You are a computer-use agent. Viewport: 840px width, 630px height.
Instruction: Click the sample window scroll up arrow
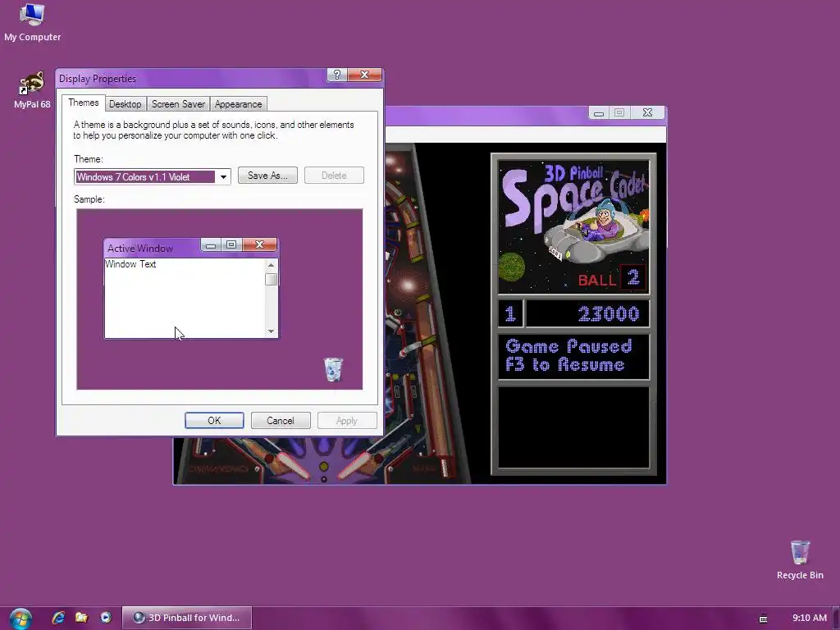pos(271,265)
